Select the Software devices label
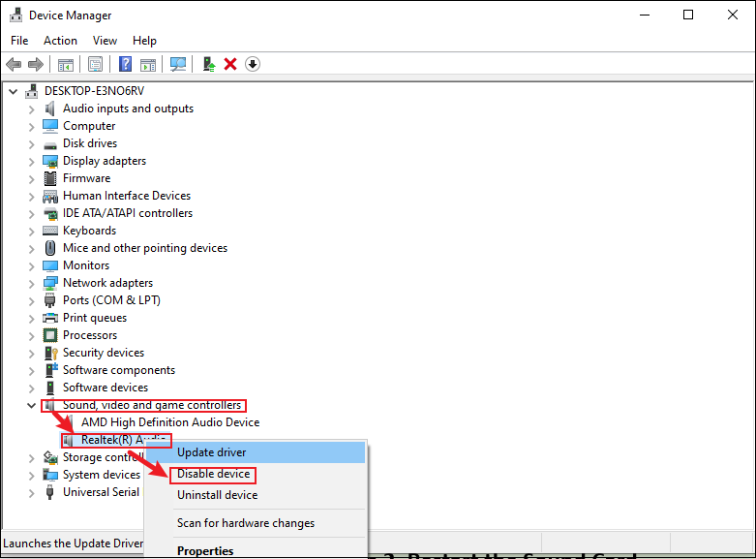This screenshot has width=756, height=559. [106, 388]
